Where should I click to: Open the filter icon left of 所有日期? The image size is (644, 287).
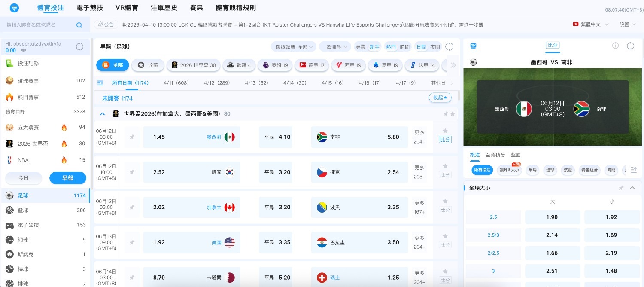[100, 83]
